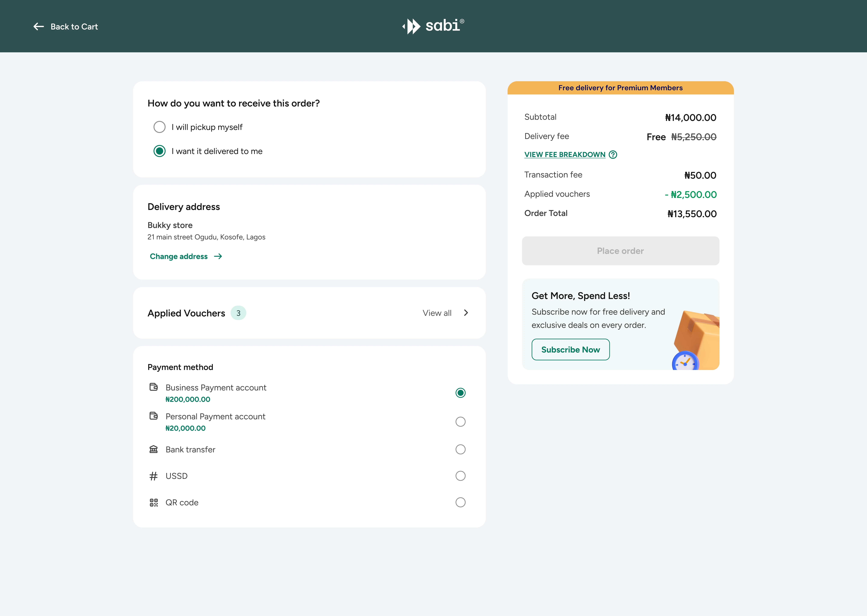Select "I will pickup myself" option
867x616 pixels.
click(159, 127)
